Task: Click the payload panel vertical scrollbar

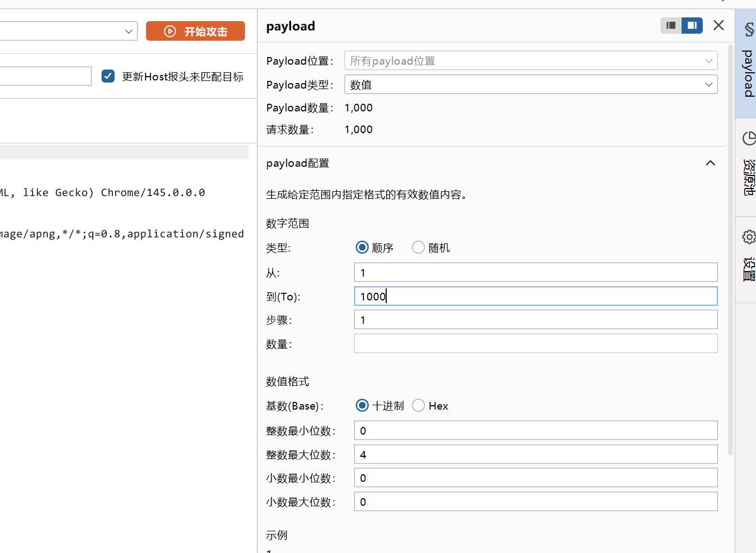Action: [x=730, y=244]
